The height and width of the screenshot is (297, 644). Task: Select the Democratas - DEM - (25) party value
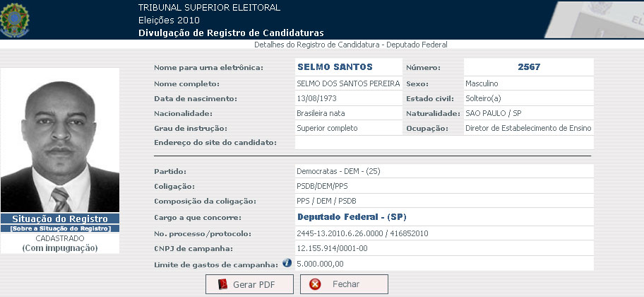pos(338,171)
